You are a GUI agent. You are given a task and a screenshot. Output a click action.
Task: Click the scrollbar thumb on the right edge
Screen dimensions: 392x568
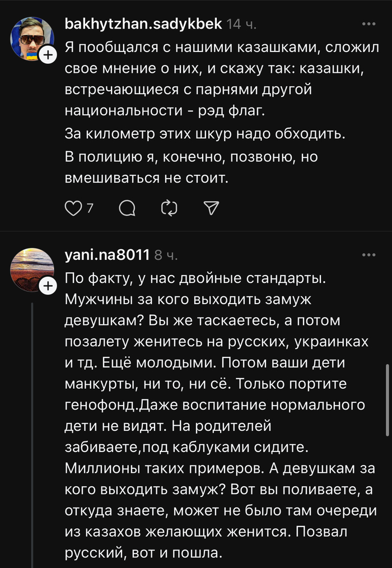[388, 400]
